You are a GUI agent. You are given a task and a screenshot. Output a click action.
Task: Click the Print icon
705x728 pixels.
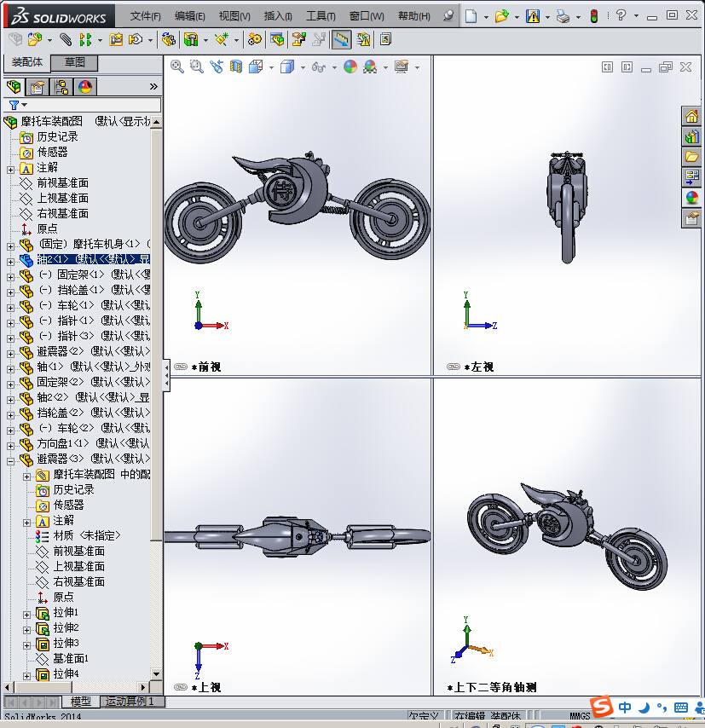point(563,17)
